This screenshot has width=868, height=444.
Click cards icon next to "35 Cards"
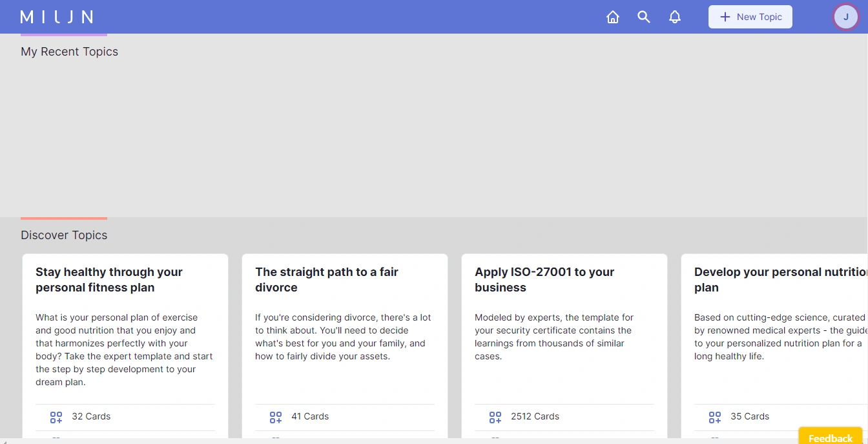(x=715, y=417)
